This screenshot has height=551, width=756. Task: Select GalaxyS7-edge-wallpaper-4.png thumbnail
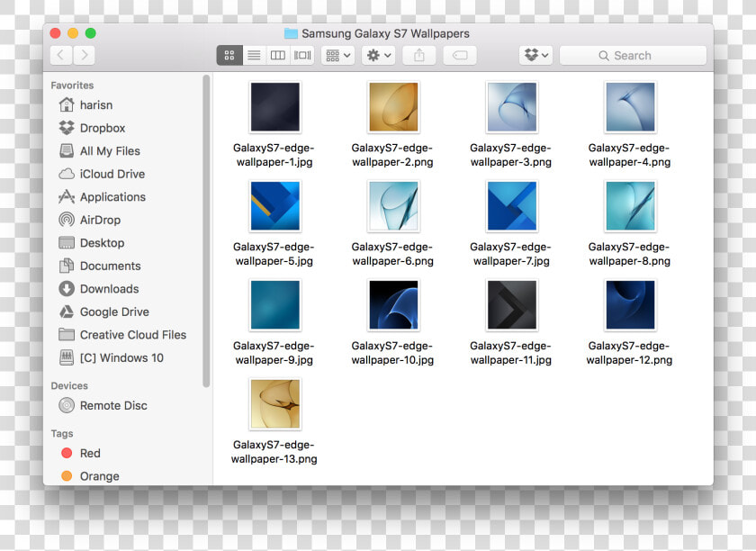(x=630, y=107)
